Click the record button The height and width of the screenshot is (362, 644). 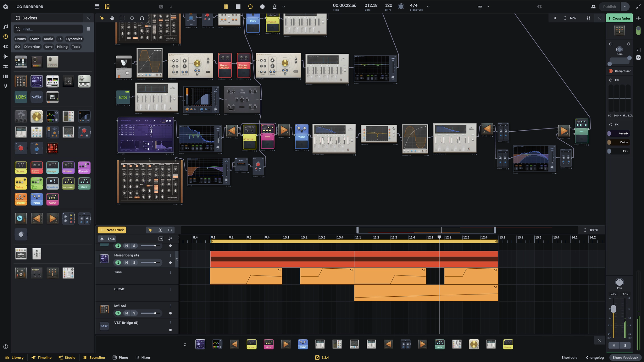262,7
